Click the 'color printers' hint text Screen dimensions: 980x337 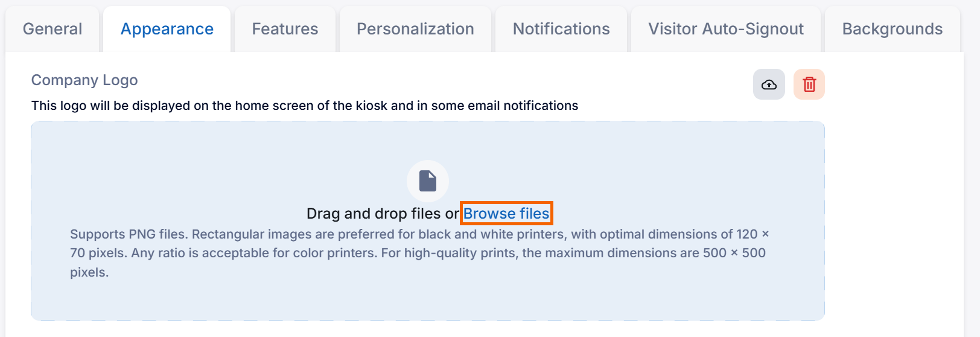tap(335, 253)
